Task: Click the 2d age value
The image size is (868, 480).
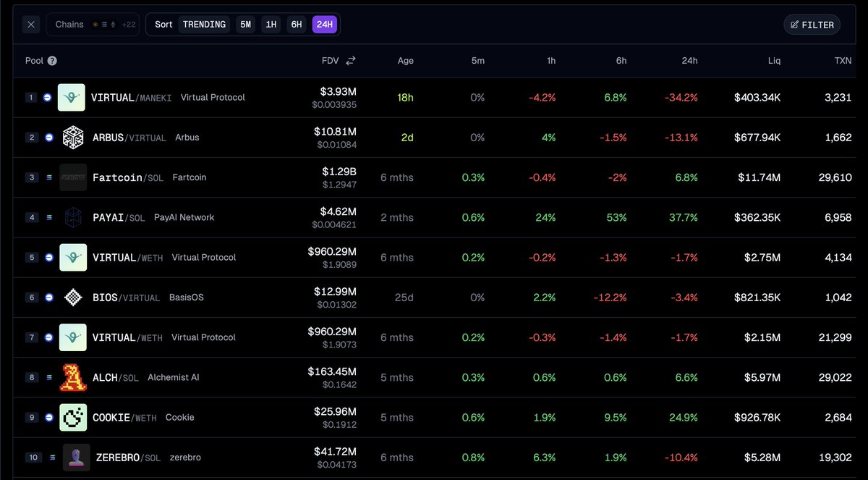Action: (x=407, y=138)
